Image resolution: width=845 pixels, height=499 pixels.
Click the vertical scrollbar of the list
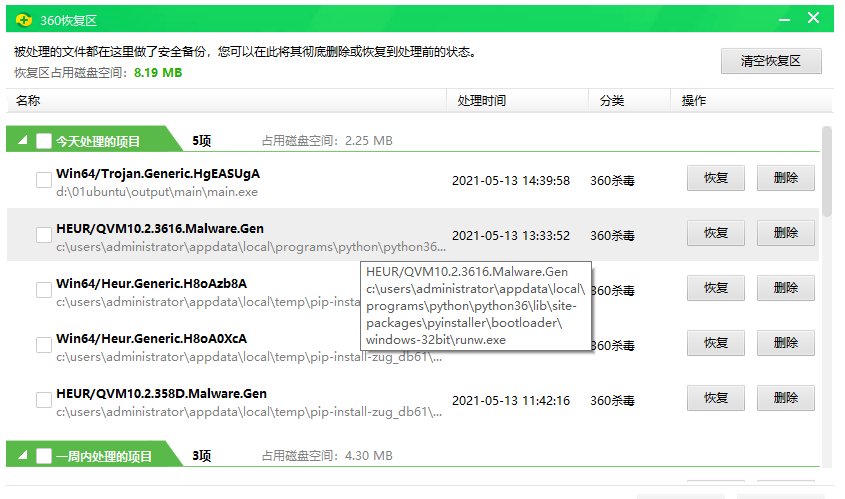pyautogui.click(x=826, y=170)
